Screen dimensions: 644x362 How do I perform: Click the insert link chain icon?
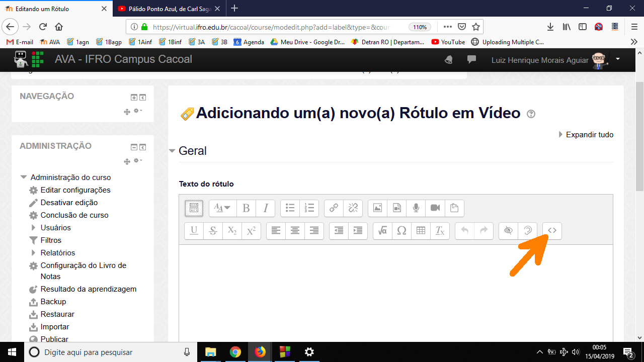click(x=334, y=208)
